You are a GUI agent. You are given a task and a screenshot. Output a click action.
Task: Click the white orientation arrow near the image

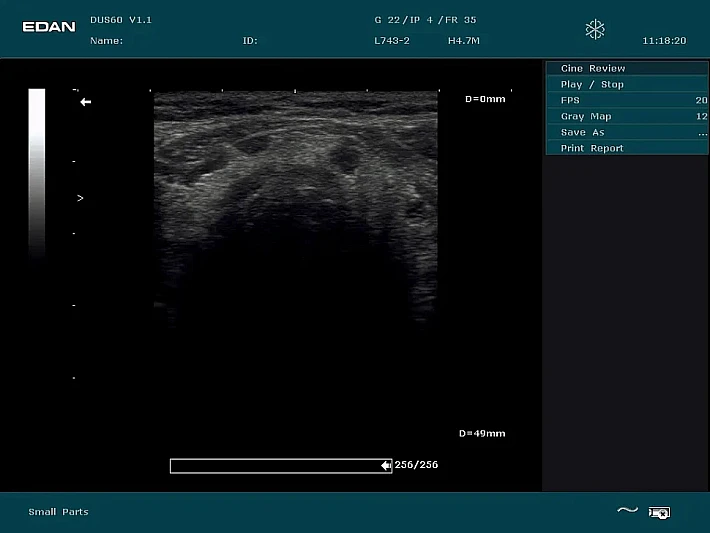[x=86, y=102]
